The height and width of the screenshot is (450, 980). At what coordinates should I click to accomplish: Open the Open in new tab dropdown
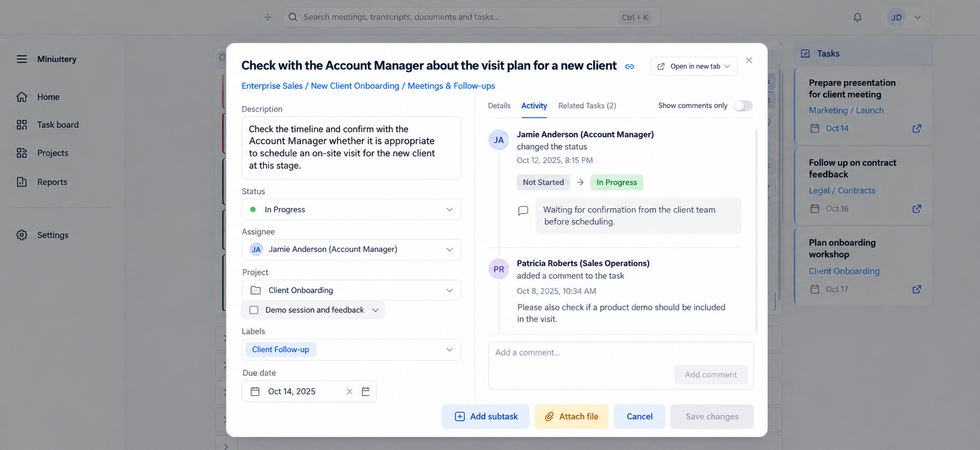coord(694,66)
